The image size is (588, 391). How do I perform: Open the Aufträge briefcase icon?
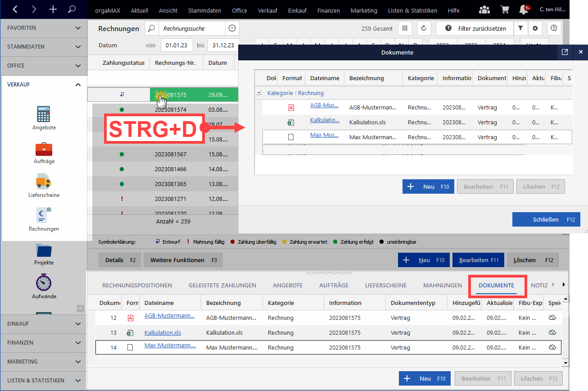44,149
